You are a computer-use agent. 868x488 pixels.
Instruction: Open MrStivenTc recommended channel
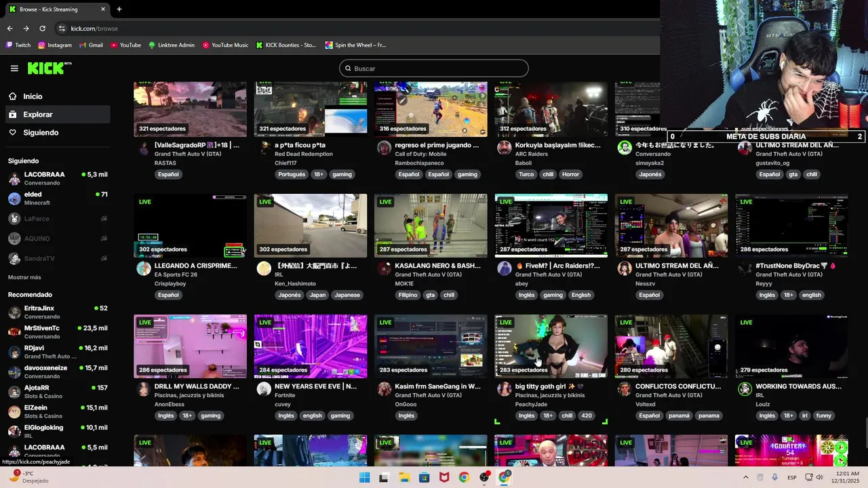coord(57,332)
